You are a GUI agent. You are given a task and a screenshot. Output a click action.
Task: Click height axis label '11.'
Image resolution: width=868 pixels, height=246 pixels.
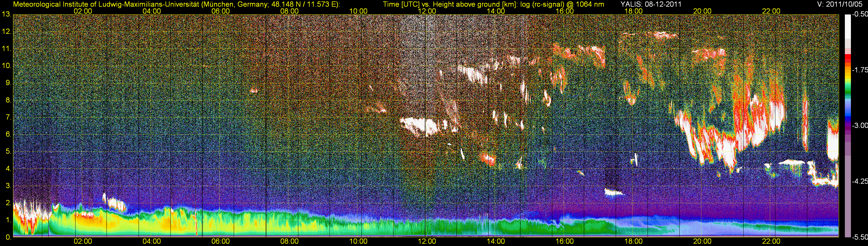(x=6, y=49)
